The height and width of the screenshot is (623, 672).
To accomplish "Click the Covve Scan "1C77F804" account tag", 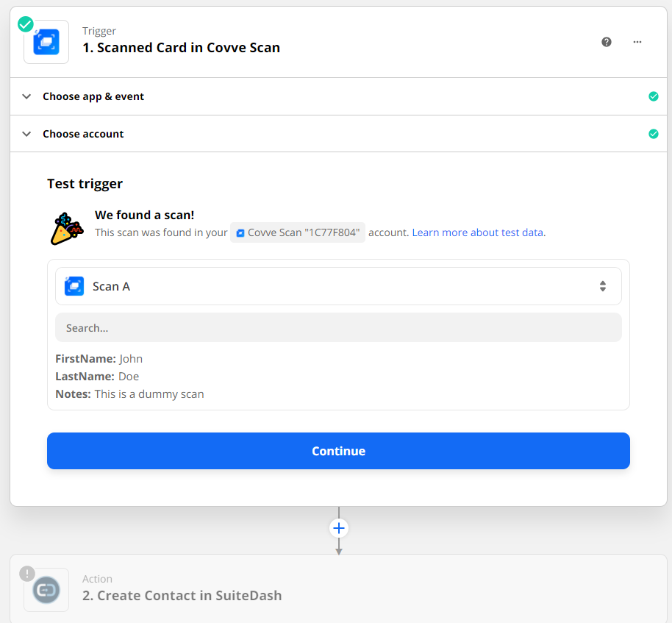I will tap(298, 232).
